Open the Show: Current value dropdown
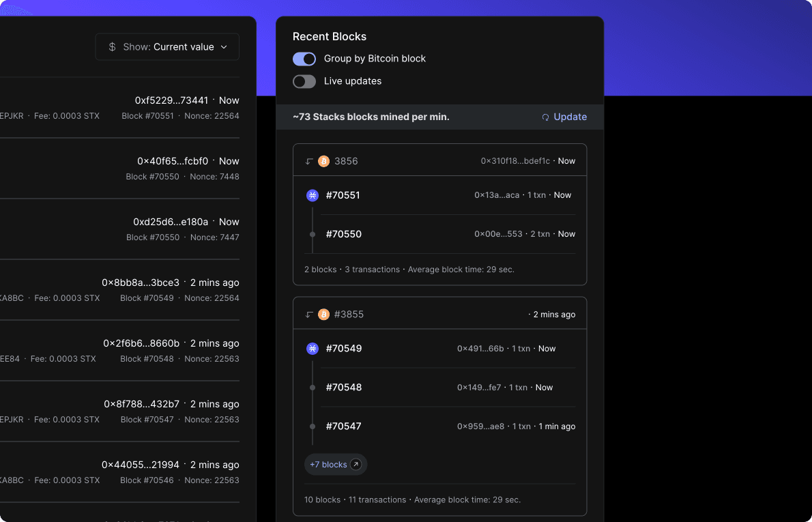 (x=167, y=47)
